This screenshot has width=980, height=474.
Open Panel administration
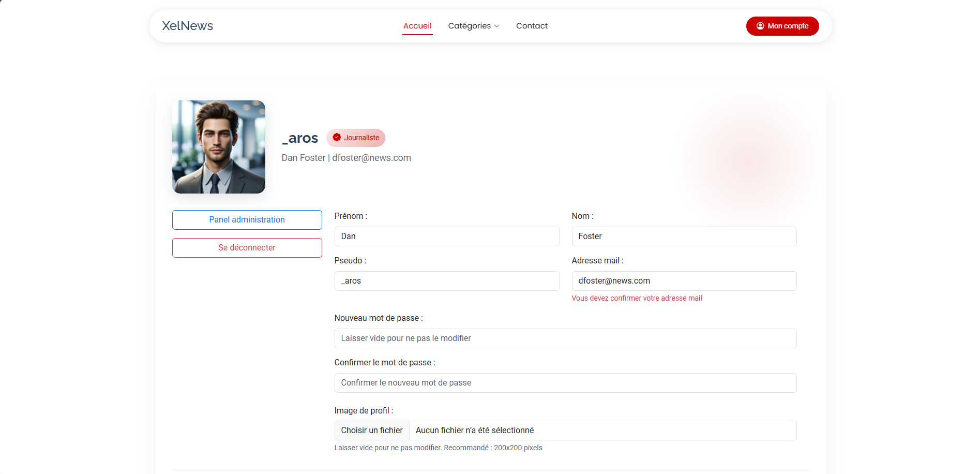point(247,220)
